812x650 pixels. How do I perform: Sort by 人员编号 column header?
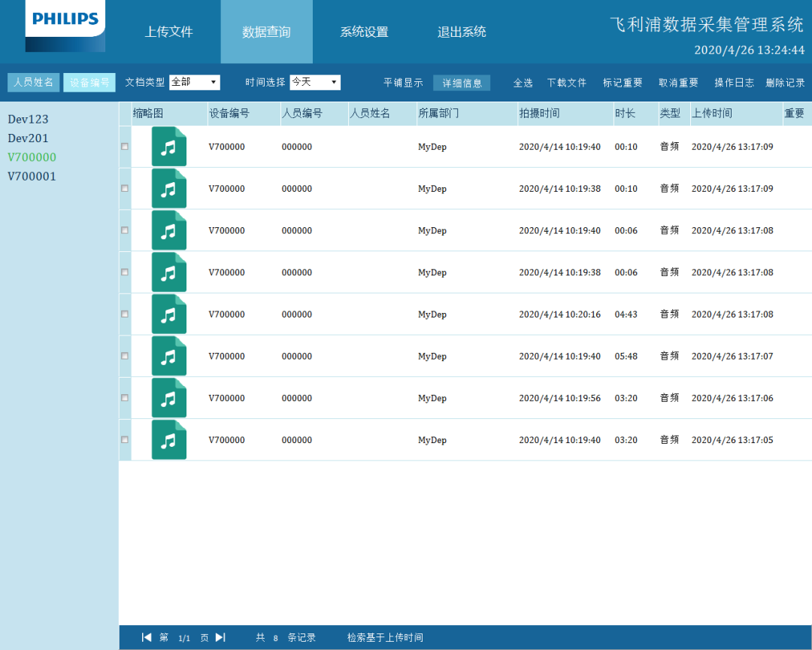(x=314, y=114)
